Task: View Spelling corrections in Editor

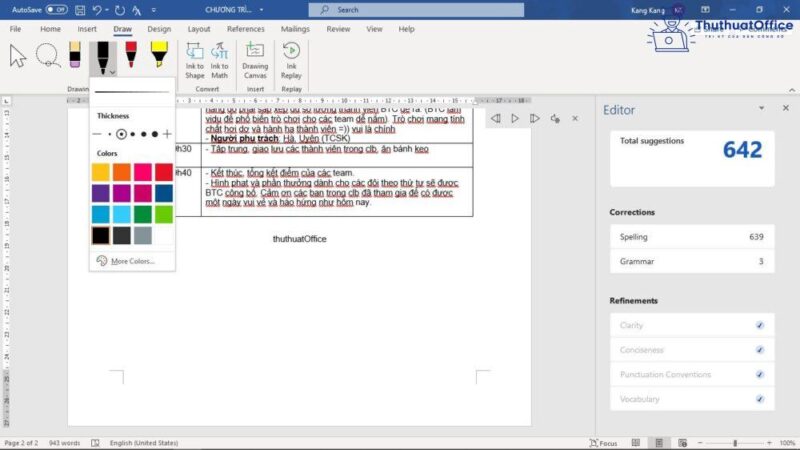Action: pos(691,237)
